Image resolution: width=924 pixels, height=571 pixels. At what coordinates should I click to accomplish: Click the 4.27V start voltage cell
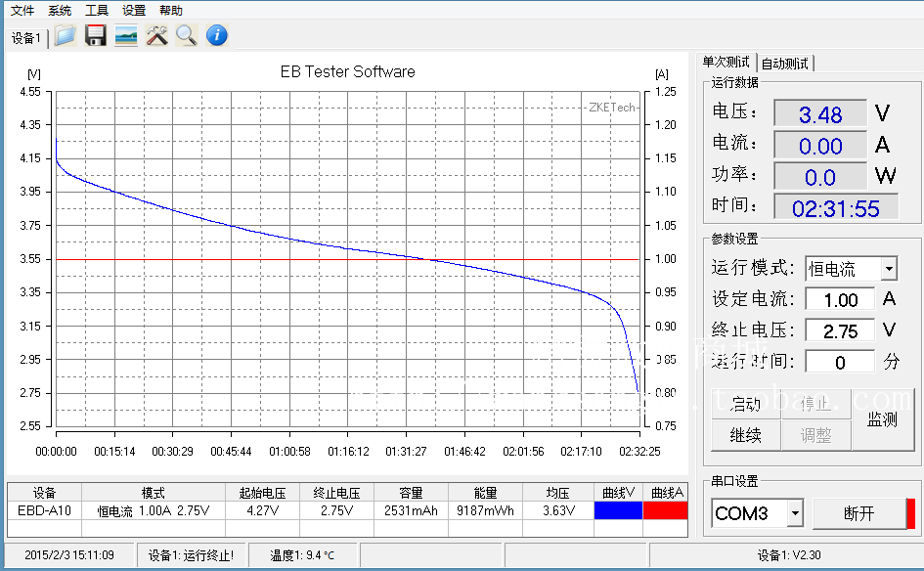262,510
